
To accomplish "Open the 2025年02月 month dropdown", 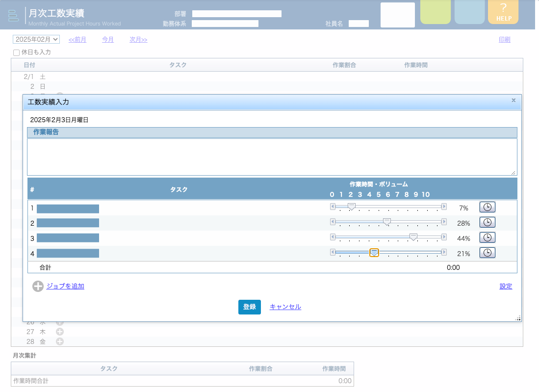I will [x=36, y=39].
